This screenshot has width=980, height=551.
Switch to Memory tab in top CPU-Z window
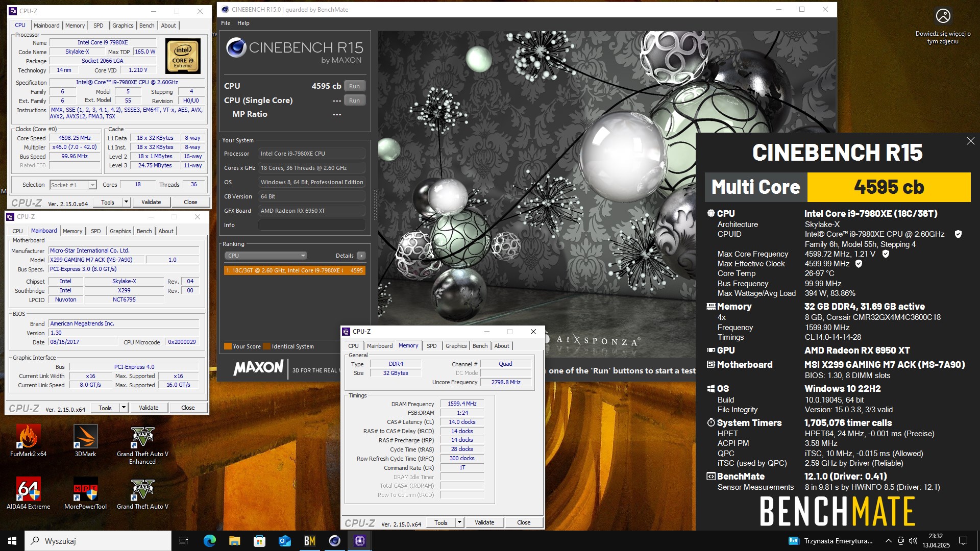[75, 26]
